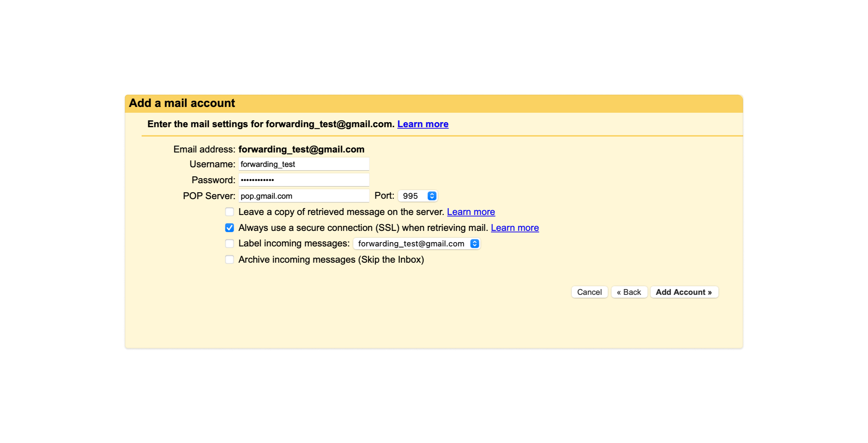Click the POP Server: field label

pos(209,196)
